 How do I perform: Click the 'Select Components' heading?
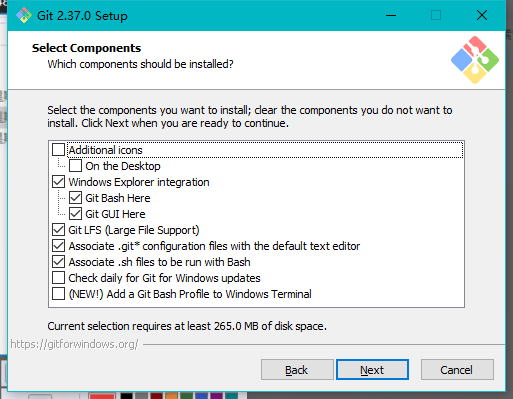click(x=86, y=48)
